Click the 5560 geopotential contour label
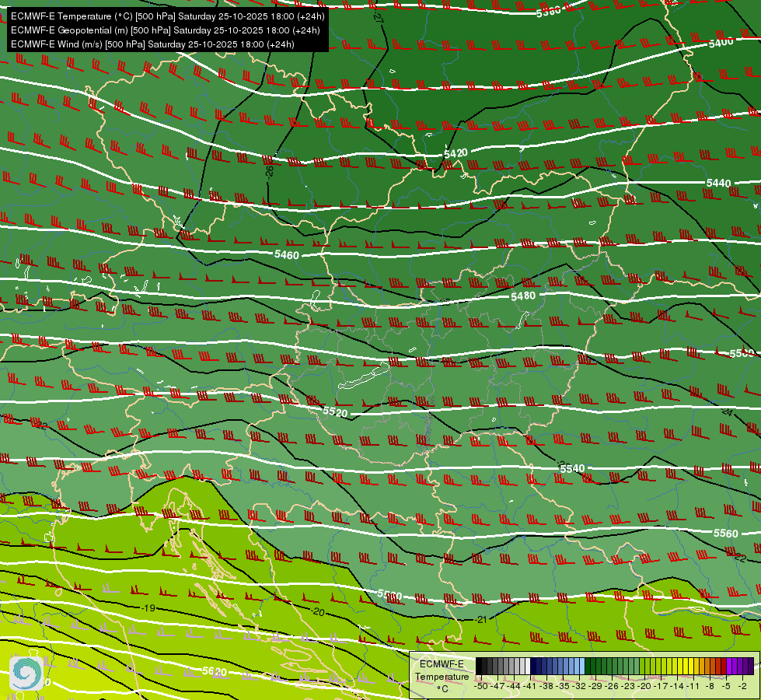Screen dimensions: 761x700 pyautogui.click(x=725, y=534)
